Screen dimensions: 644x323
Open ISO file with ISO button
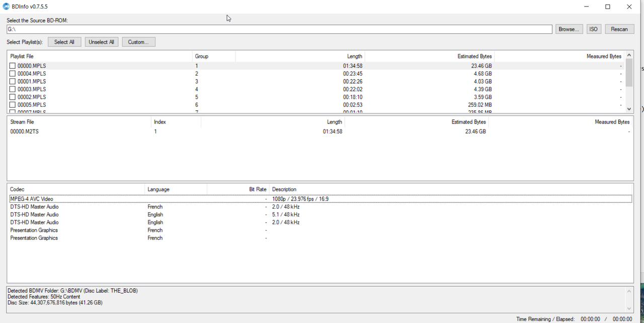(x=593, y=29)
